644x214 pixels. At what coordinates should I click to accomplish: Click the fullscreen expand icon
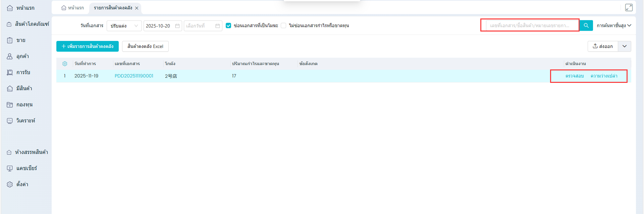pos(629,8)
